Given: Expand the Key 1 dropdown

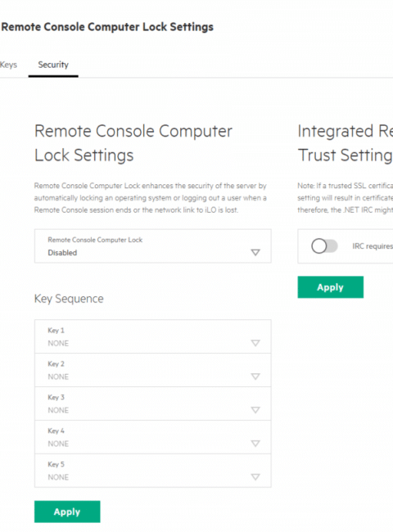Looking at the screenshot, I should tap(153, 336).
